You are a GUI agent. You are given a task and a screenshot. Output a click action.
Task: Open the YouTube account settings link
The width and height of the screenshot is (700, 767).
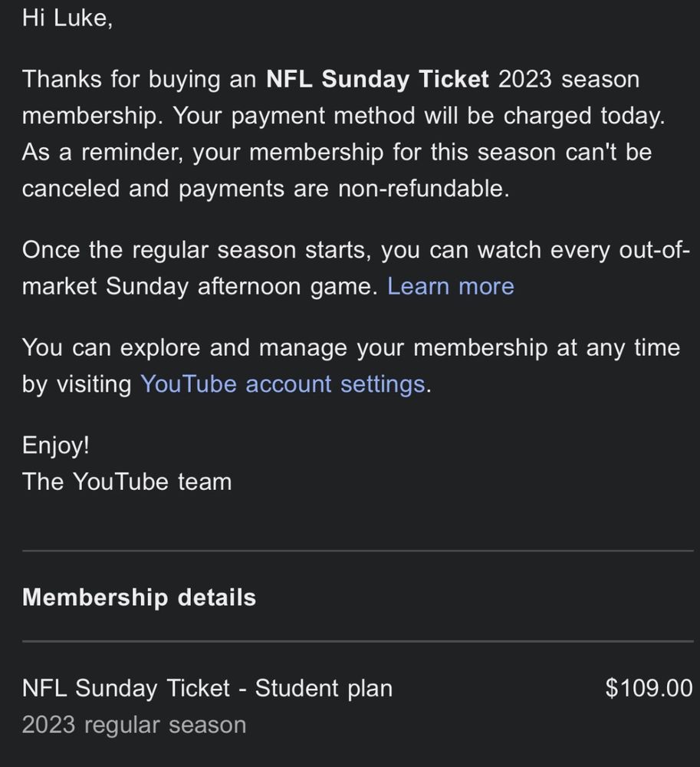click(x=283, y=384)
